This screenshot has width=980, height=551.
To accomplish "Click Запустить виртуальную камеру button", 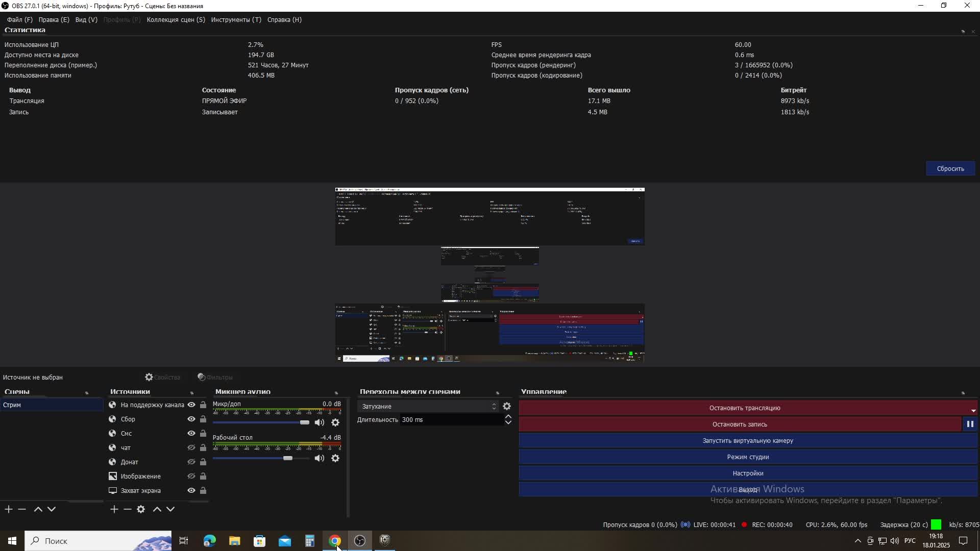I will 748,440.
